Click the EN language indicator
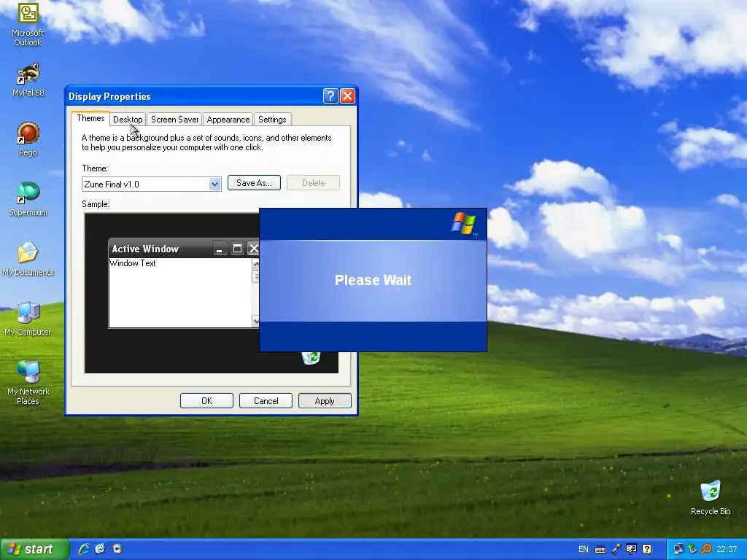Screen dimensions: 747x560 point(583,550)
